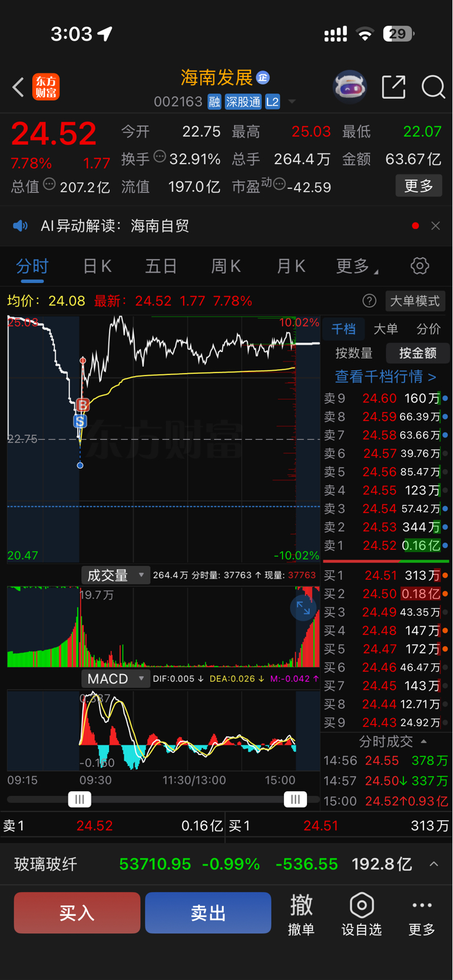The width and height of the screenshot is (453, 980).
Task: Tap the info icon beside 市盈动
Action: [x=279, y=184]
